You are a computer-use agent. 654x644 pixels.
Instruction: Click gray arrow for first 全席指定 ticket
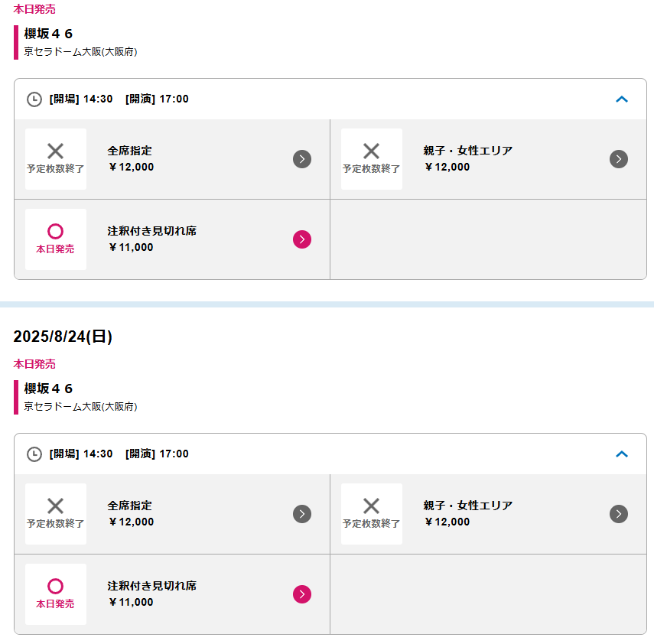coord(302,159)
